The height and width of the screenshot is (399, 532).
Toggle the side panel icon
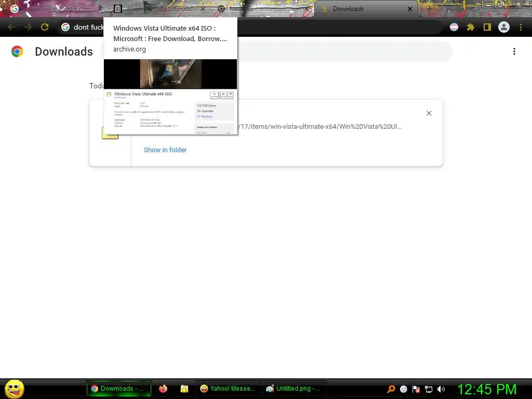click(x=487, y=27)
